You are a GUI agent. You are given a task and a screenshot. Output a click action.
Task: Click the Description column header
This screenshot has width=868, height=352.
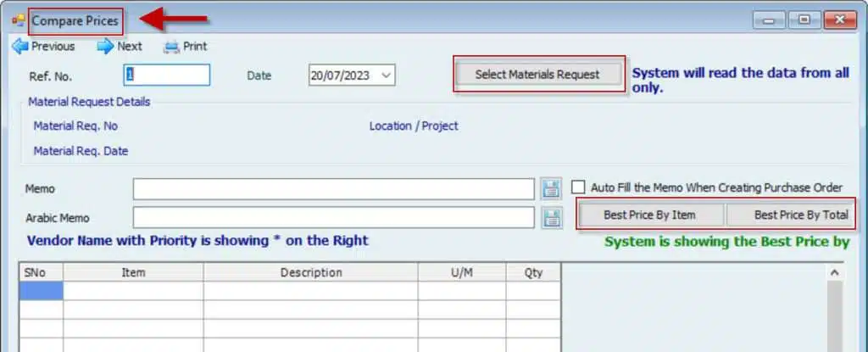[x=311, y=272]
